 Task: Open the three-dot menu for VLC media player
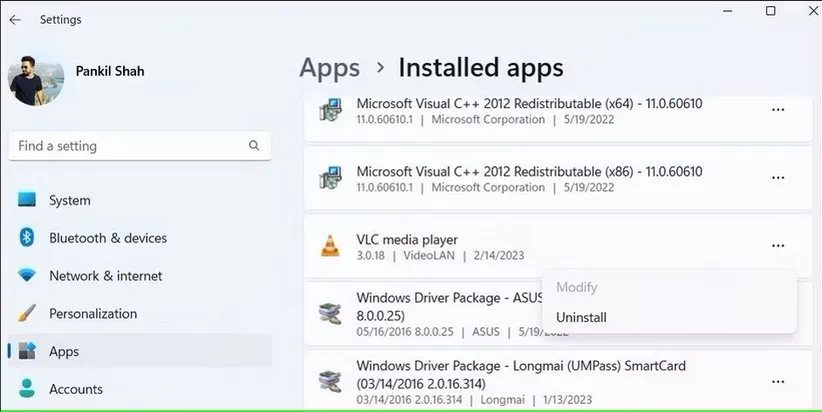(x=777, y=246)
